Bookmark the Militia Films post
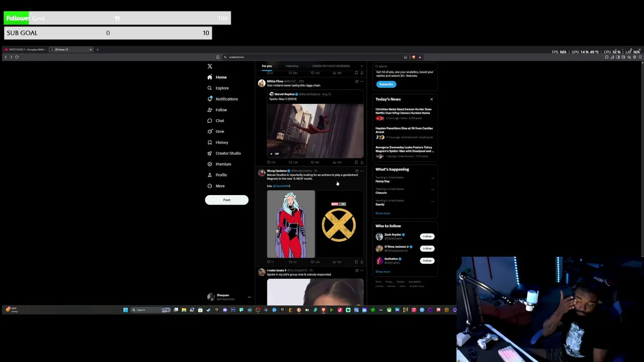 point(356,162)
